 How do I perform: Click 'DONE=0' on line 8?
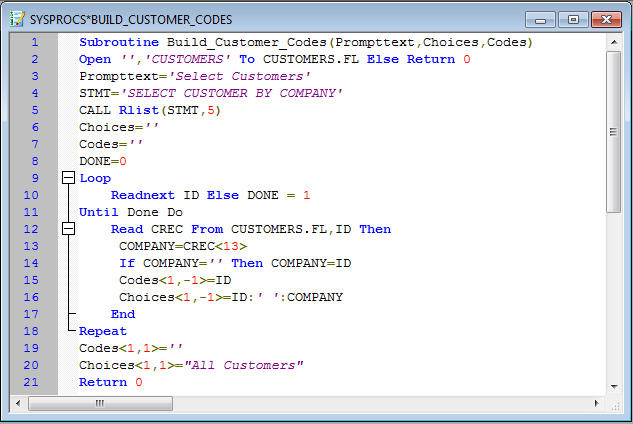[103, 161]
